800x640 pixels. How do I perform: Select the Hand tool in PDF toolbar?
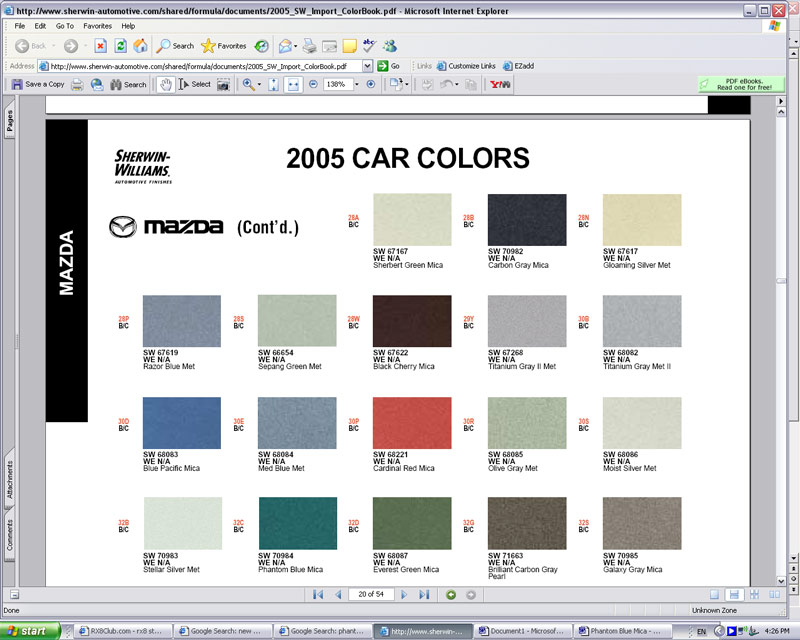click(x=165, y=85)
